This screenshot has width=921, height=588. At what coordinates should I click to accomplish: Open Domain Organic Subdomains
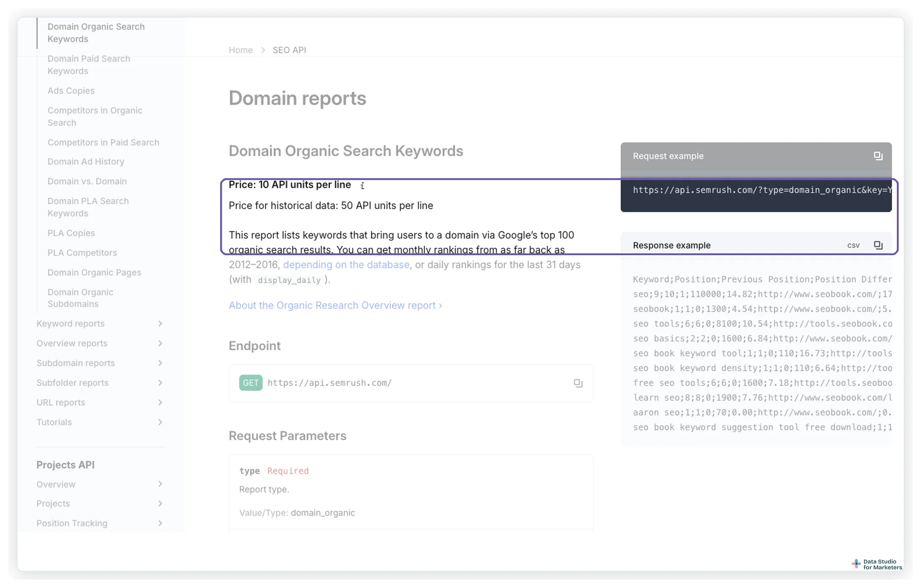80,298
